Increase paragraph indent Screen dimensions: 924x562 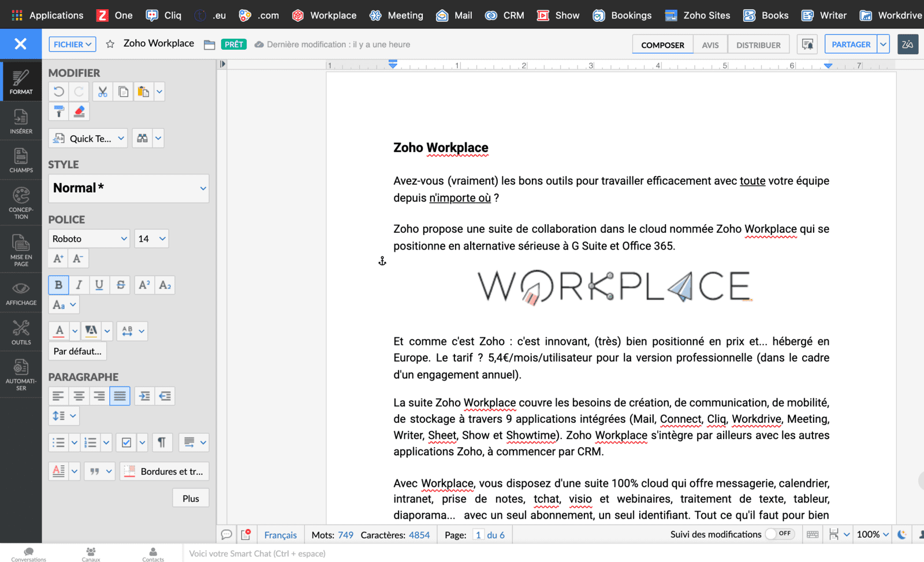coord(144,396)
